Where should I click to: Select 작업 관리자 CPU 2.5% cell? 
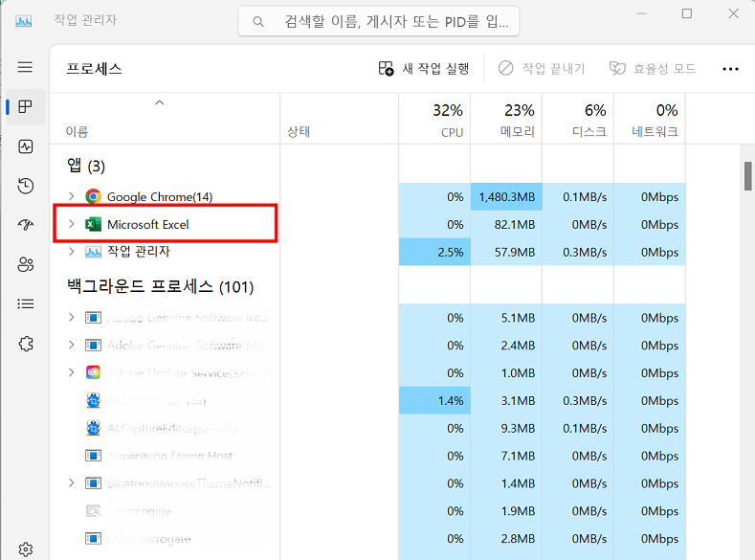tap(434, 252)
